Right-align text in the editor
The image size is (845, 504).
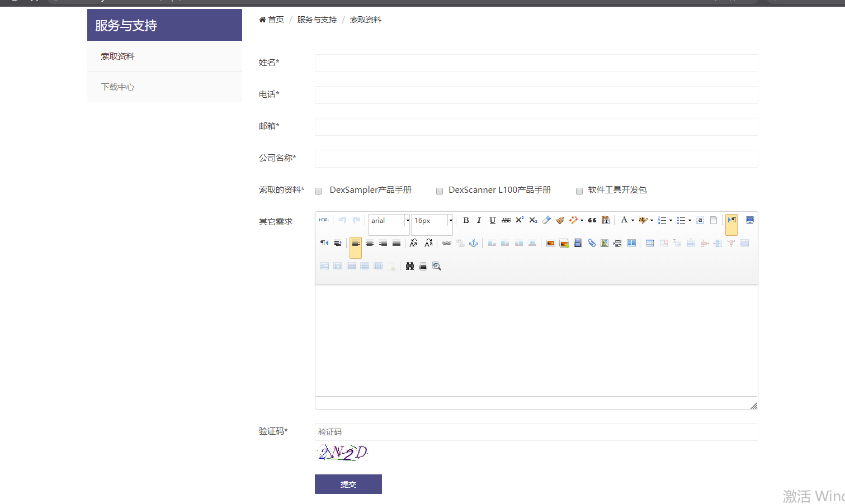(x=383, y=243)
